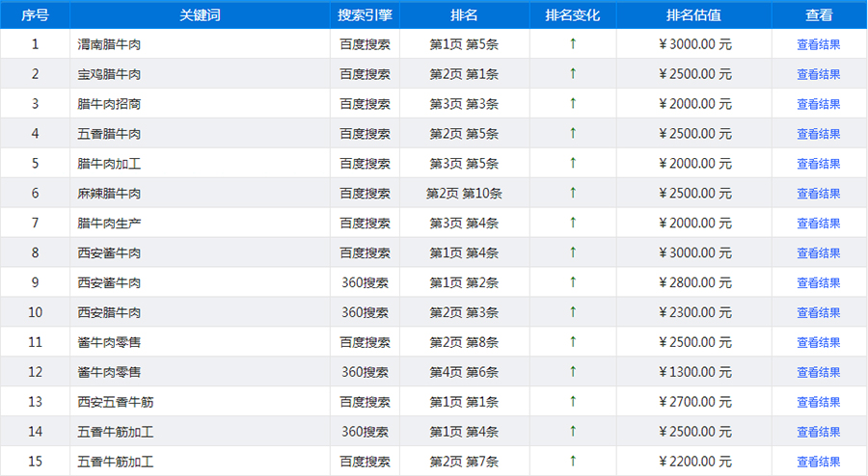
Task: Click the 排名 column header
Action: 465,14
